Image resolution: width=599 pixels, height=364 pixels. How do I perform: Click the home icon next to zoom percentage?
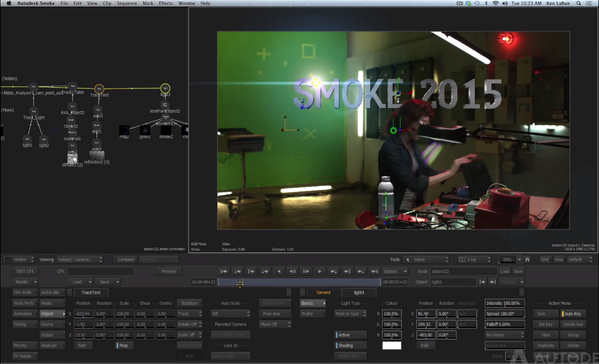527,259
